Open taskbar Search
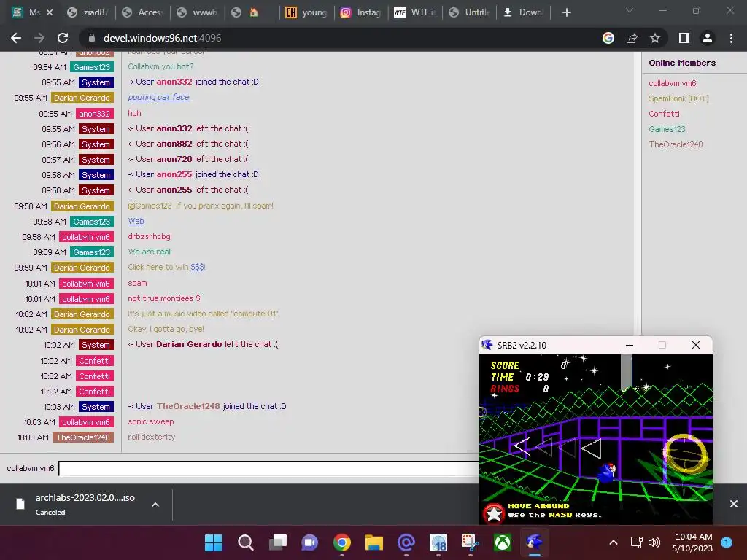The height and width of the screenshot is (560, 747). [246, 542]
